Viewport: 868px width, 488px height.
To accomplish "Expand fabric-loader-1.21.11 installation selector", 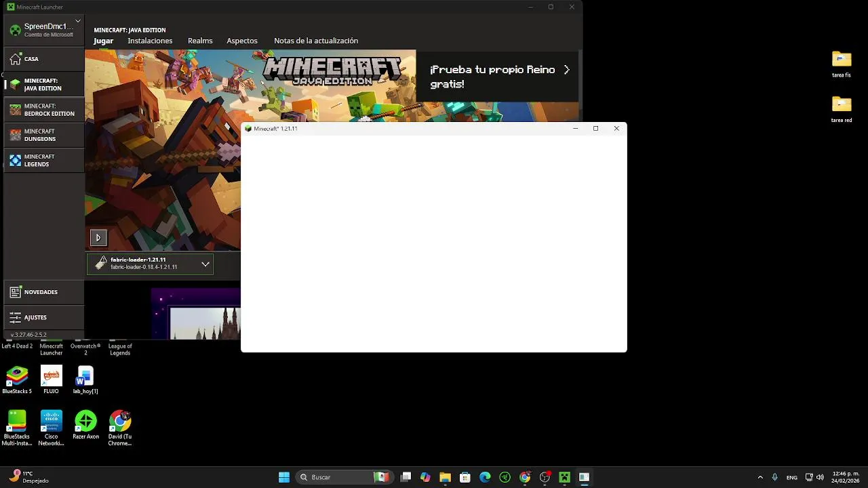I will pos(150,264).
